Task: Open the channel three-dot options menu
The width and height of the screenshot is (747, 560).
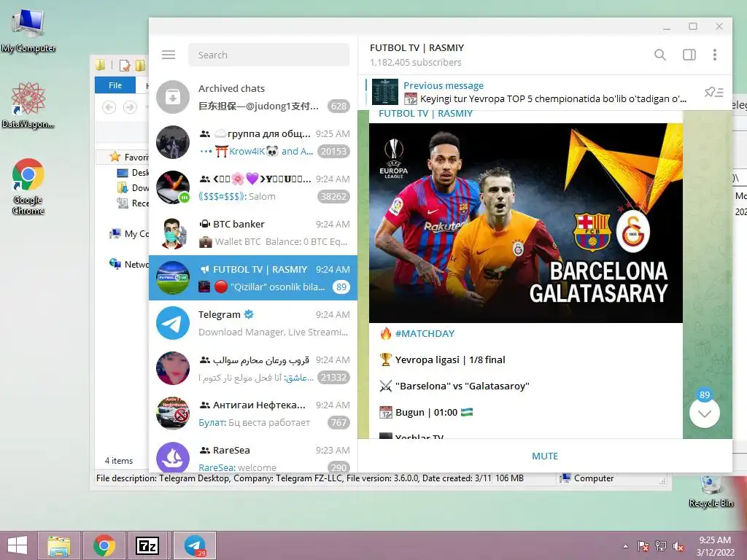Action: tap(715, 55)
